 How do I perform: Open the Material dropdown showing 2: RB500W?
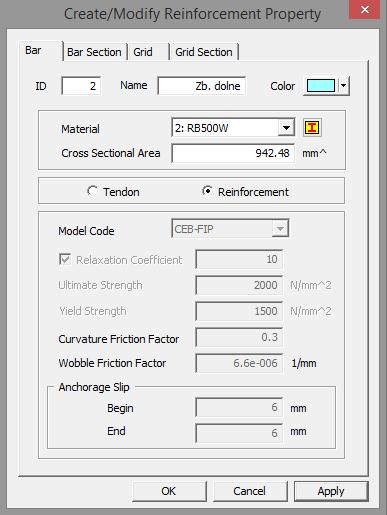[x=286, y=128]
